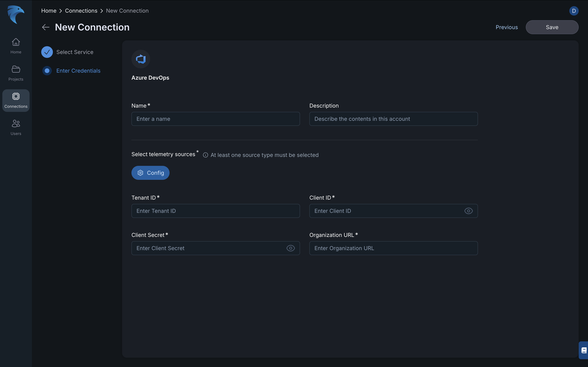This screenshot has width=588, height=367.
Task: Open Projects from the sidebar
Action: pos(16,73)
